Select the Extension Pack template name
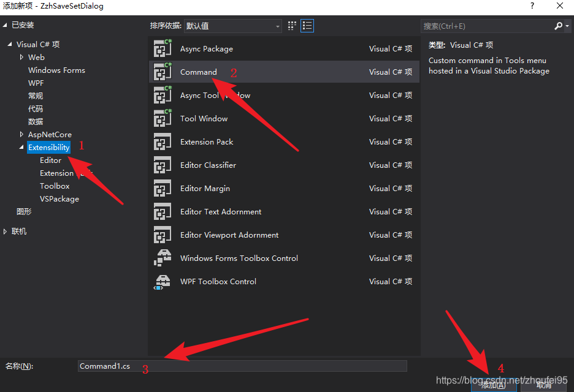574x392 pixels. [207, 142]
